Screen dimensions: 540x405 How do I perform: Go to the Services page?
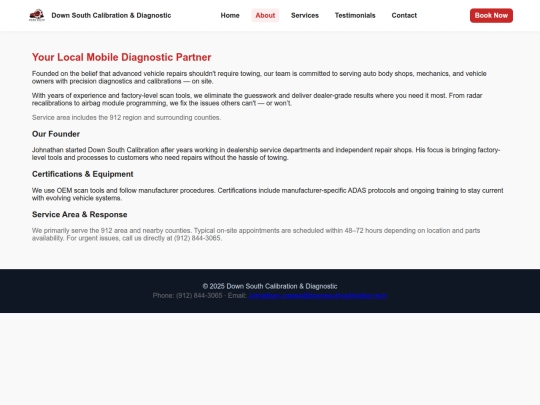305,15
